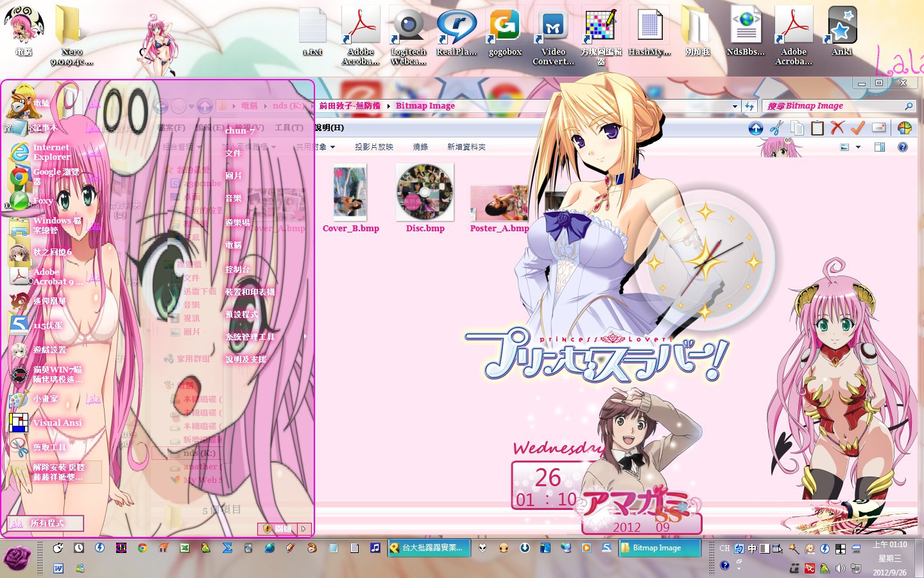Expand 系統管理工具 submenu arrow

coord(305,337)
